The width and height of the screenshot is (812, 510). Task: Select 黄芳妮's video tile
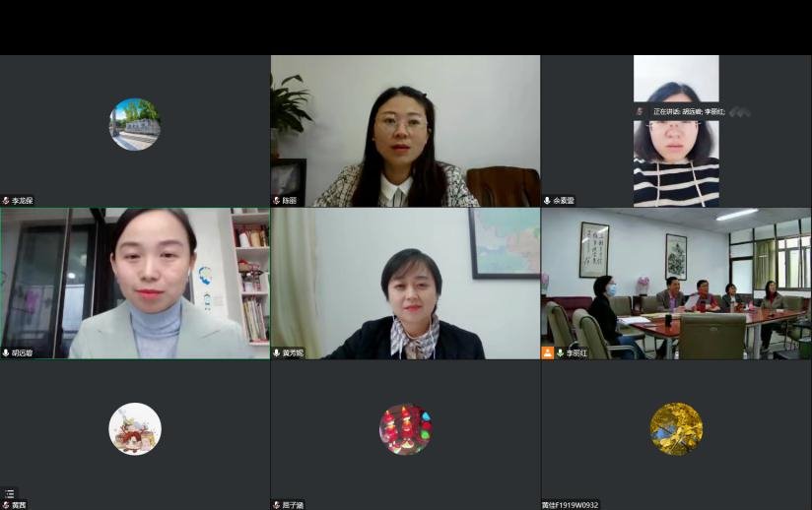coord(405,284)
